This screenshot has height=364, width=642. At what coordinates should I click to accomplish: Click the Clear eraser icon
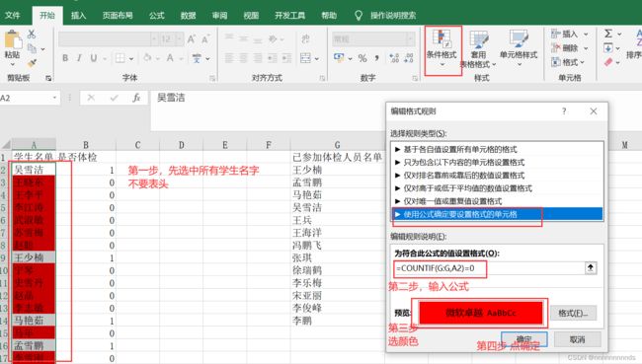click(x=608, y=62)
